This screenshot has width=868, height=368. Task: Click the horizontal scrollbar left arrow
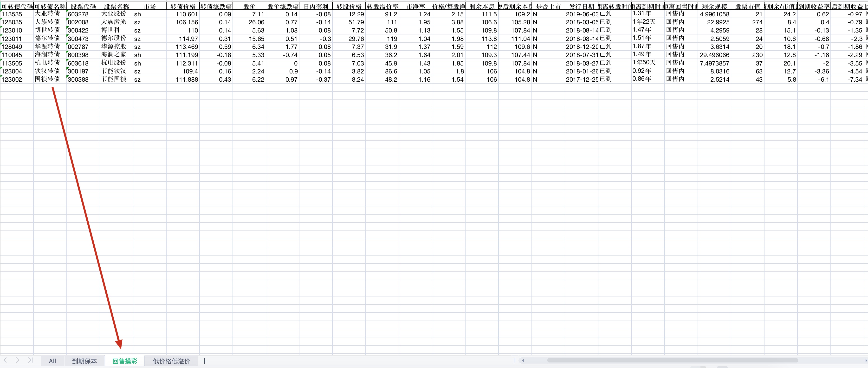[x=523, y=361]
